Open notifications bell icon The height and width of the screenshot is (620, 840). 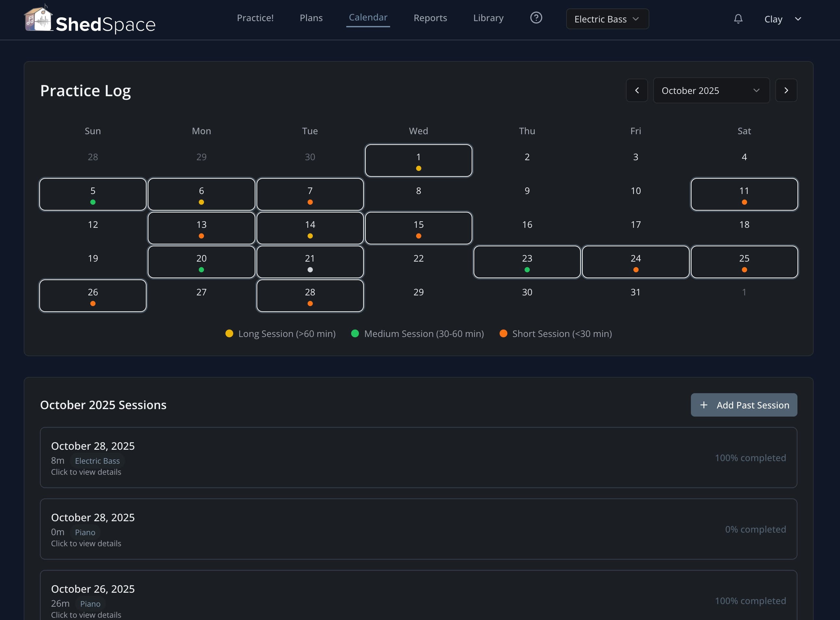738,19
